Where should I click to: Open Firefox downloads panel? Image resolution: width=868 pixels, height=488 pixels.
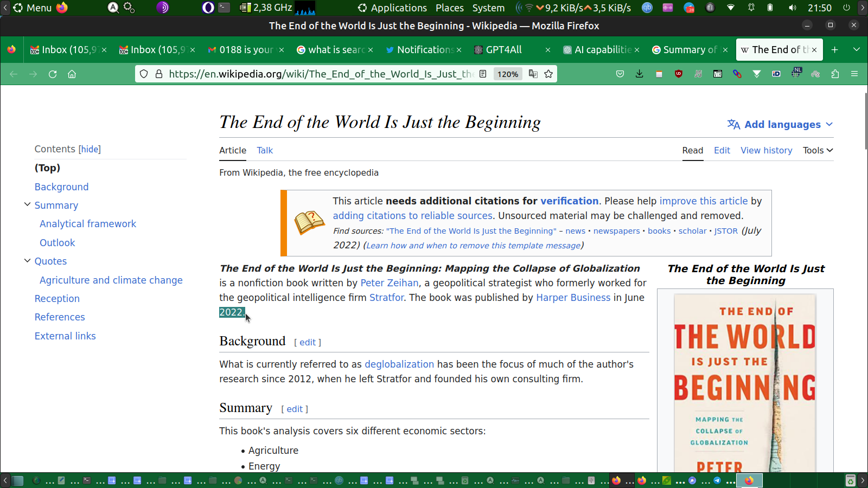pyautogui.click(x=640, y=74)
